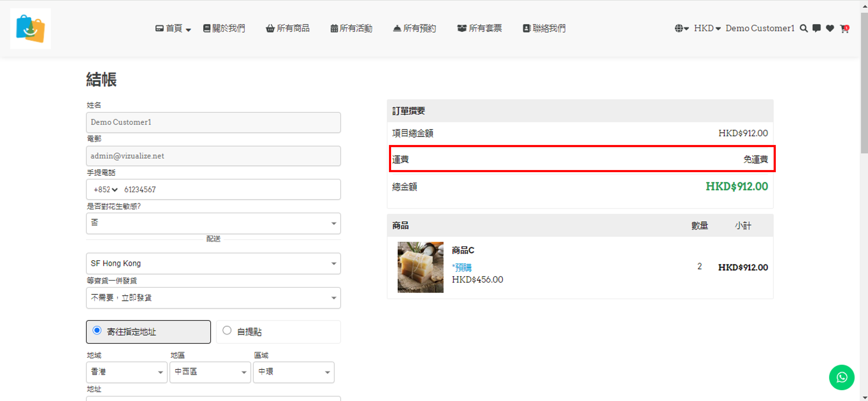The width and height of the screenshot is (868, 401).
Task: Open the shopping cart icon
Action: click(x=844, y=29)
